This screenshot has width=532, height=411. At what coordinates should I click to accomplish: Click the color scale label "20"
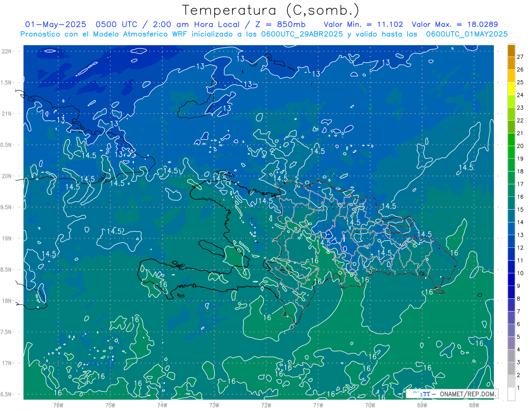(x=521, y=146)
